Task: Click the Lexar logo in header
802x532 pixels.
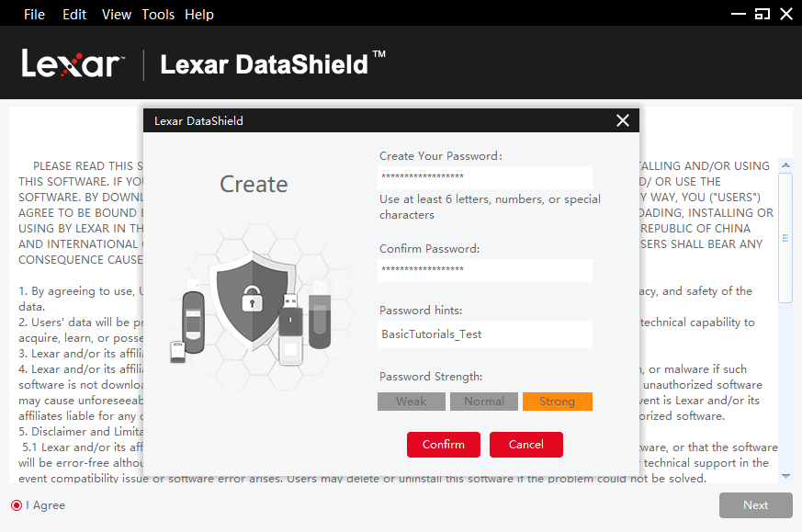Action: tap(72, 63)
